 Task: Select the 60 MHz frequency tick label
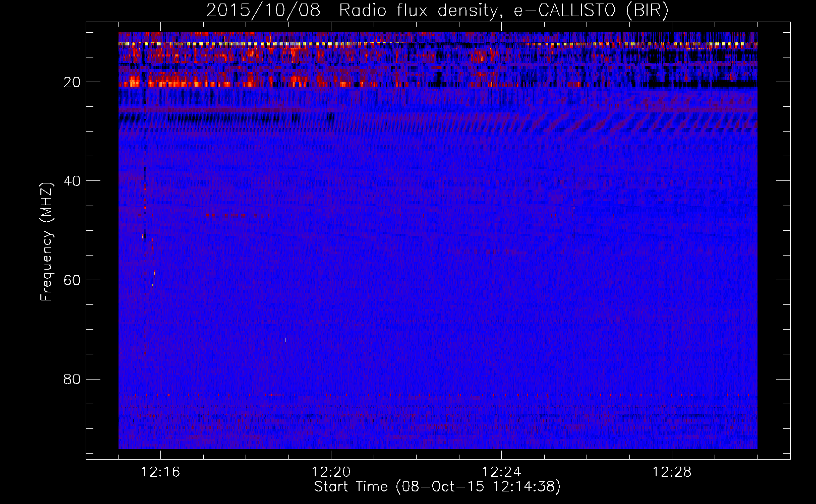point(73,280)
